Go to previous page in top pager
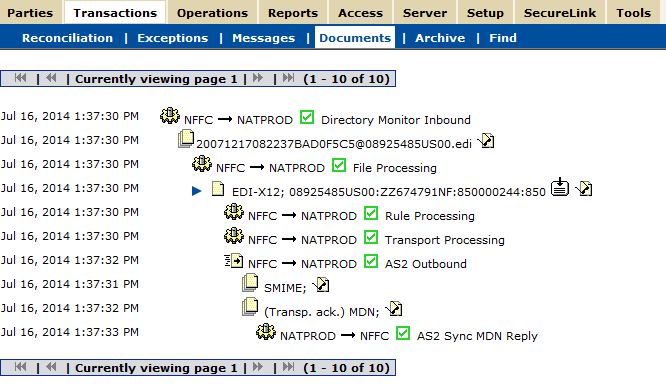The image size is (666, 391). click(51, 78)
